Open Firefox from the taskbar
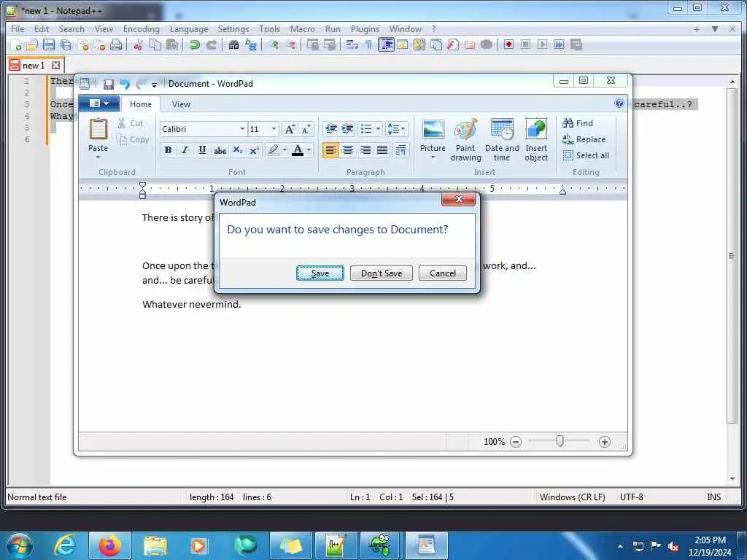This screenshot has width=747, height=560. pos(109,545)
